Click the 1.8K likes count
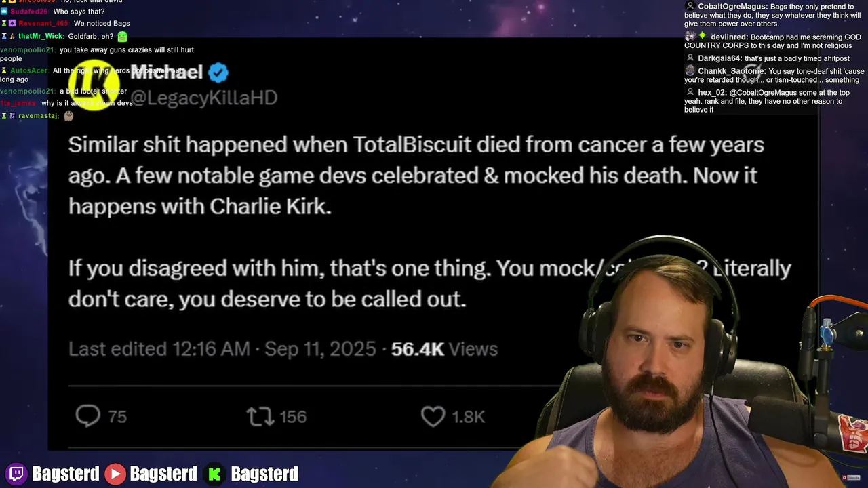868x488 pixels. pos(469,417)
